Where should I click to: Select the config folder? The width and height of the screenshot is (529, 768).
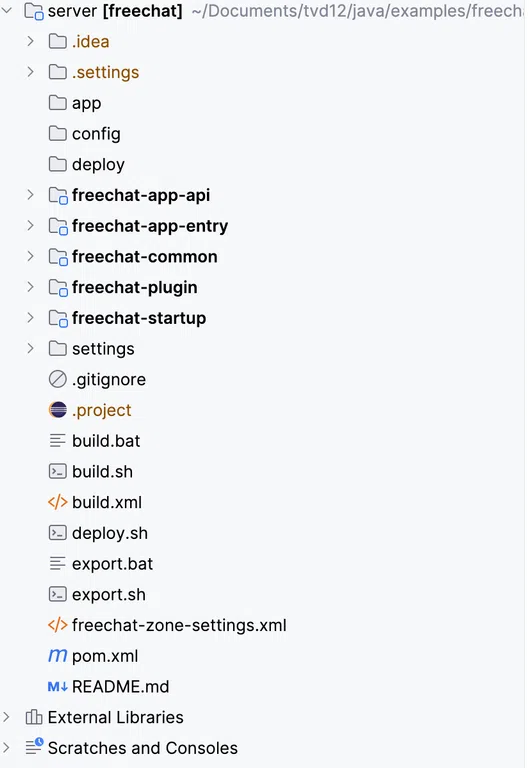96,134
